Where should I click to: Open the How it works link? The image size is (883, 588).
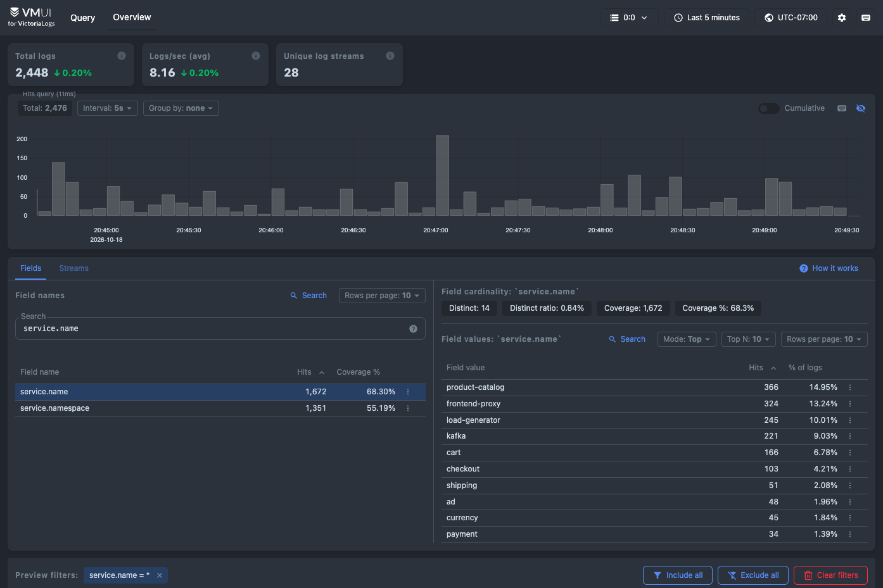pyautogui.click(x=829, y=268)
